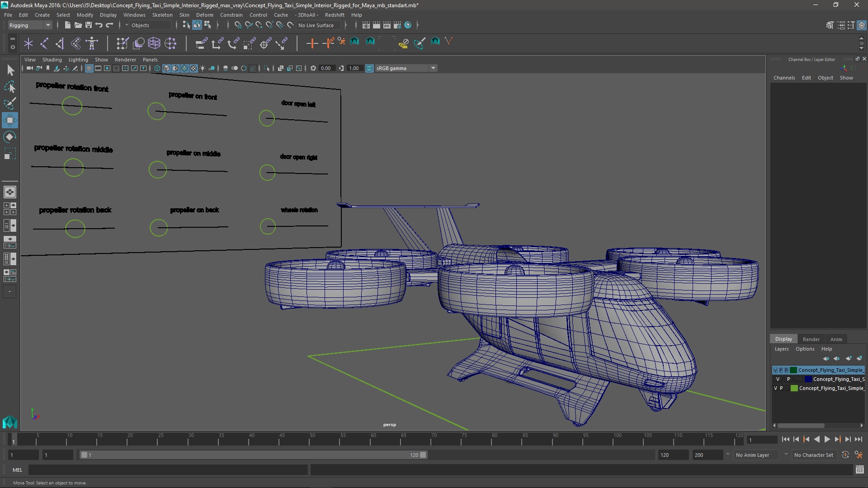Click the Create Joint rigging icon
Screen dimensions: 868x488
pyautogui.click(x=44, y=43)
